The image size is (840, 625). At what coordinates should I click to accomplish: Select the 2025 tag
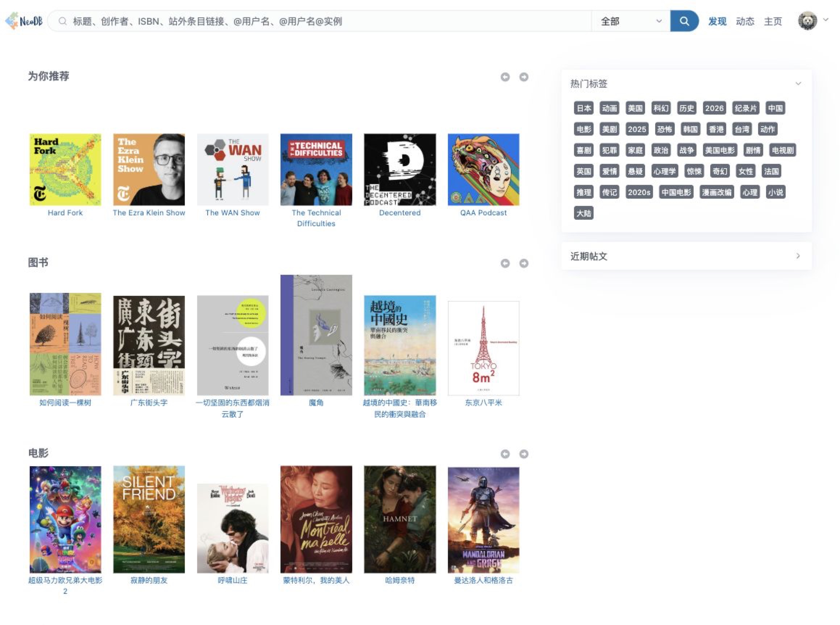[x=637, y=129]
